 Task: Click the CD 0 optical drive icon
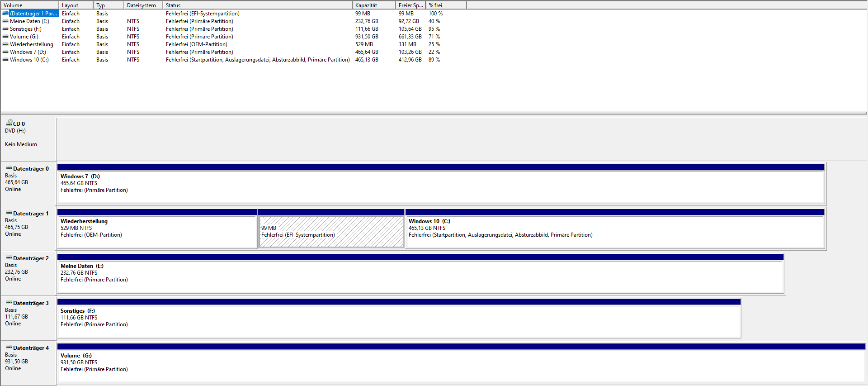(x=9, y=122)
